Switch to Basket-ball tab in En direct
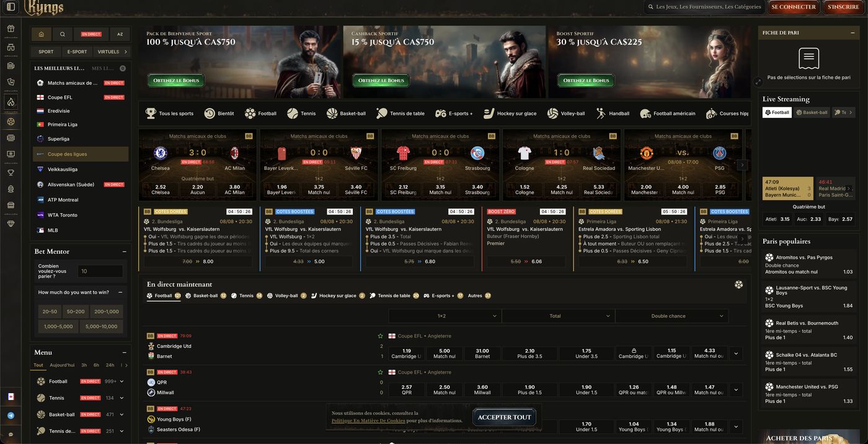This screenshot has height=444, width=868. coord(205,296)
